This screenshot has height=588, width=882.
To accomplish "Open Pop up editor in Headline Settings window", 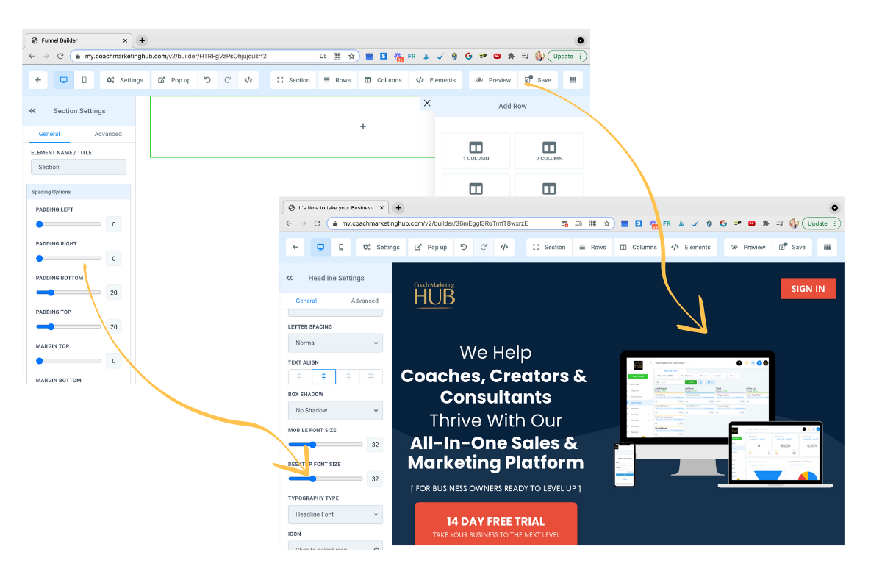I will pyautogui.click(x=431, y=247).
